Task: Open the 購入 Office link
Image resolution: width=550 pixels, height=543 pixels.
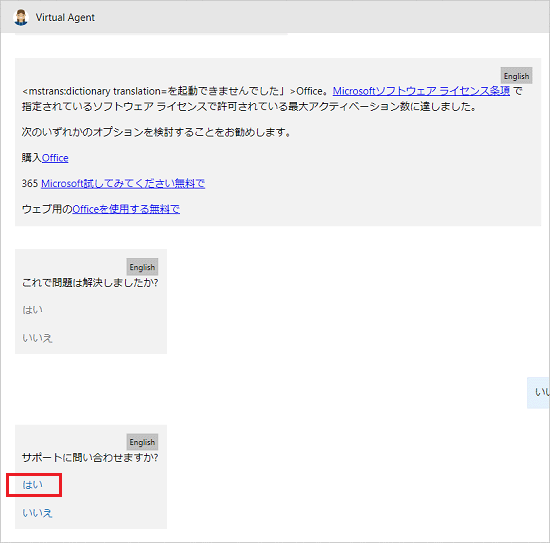Action: (55, 158)
